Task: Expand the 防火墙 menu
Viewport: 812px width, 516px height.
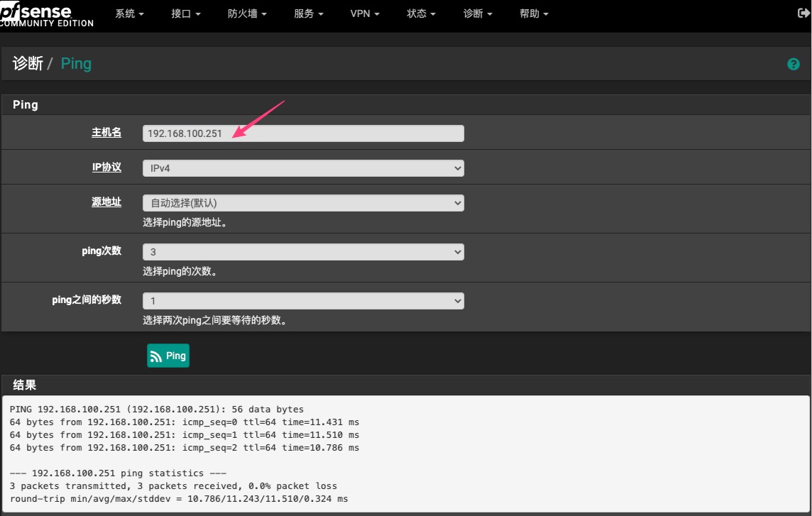Action: click(247, 14)
